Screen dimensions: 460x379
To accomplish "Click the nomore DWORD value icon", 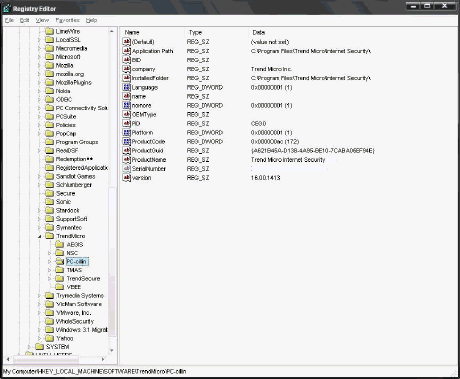I will (126, 105).
